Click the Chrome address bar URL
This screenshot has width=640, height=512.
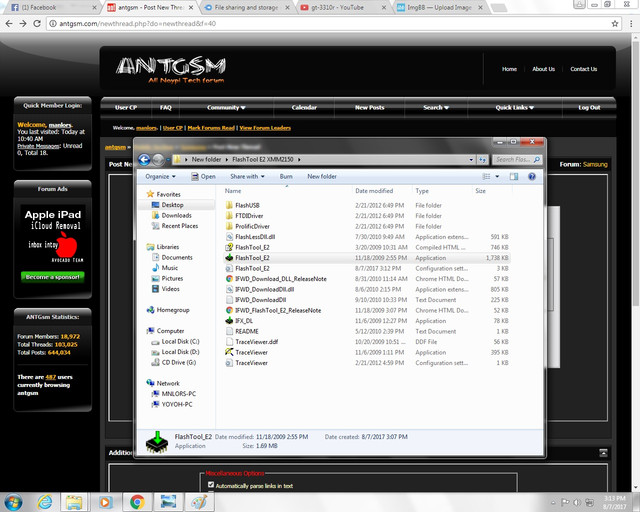pos(138,24)
